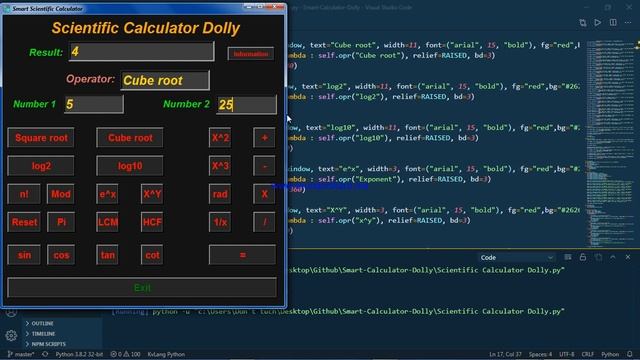Click the Open Changes icon in VS Code toolbar
The image size is (640, 360).
(583, 22)
